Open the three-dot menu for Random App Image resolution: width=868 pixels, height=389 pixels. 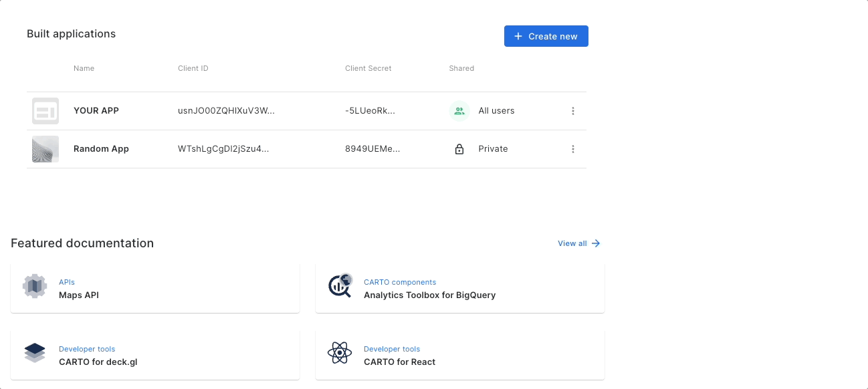point(573,148)
